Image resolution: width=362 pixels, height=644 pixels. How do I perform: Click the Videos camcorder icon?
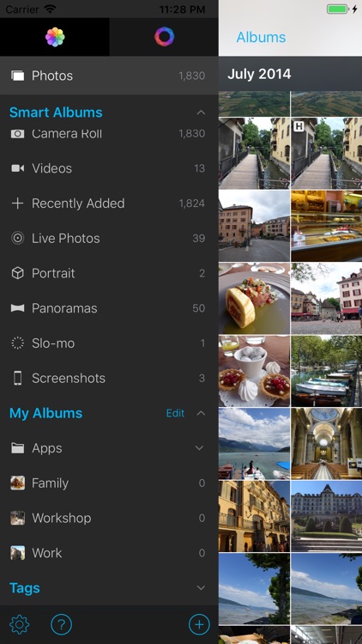pos(18,168)
